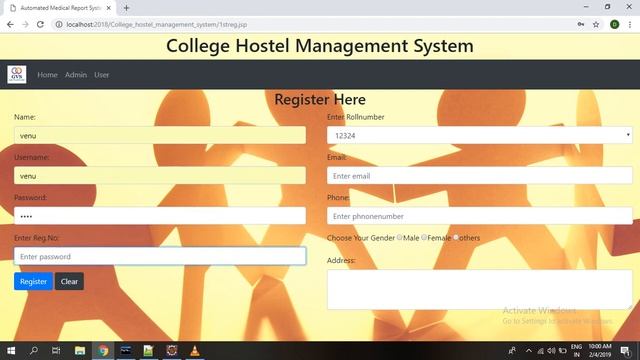640x360 pixels.
Task: Focus the Phone number input
Action: tap(480, 216)
